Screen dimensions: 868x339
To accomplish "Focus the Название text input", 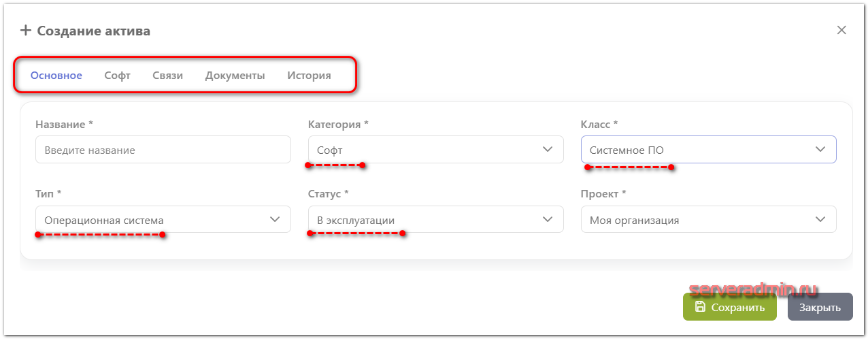I will 163,150.
